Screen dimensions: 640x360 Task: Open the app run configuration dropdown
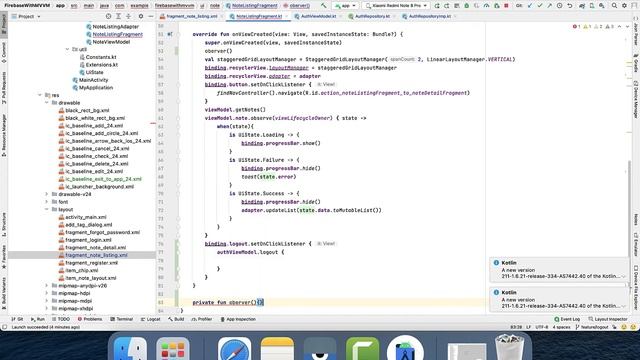[345, 6]
